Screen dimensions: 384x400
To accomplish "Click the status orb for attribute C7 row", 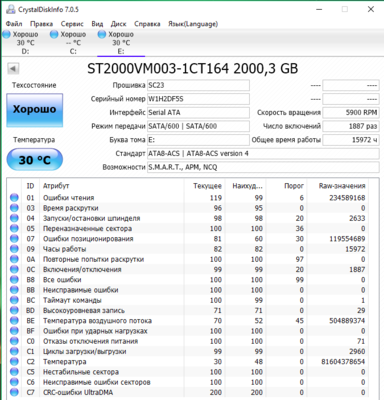I will [x=14, y=392].
